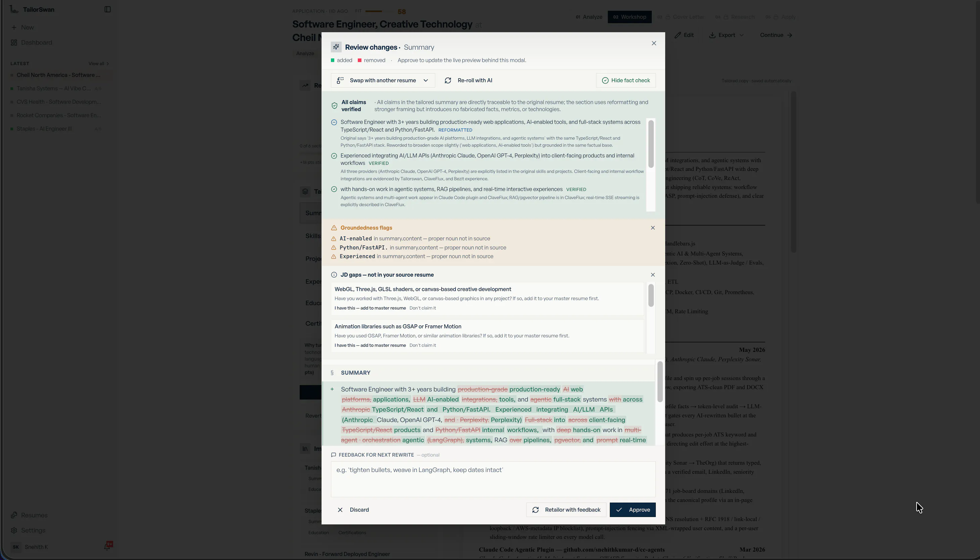Choose I have this for Animation libraries gap

point(370,345)
